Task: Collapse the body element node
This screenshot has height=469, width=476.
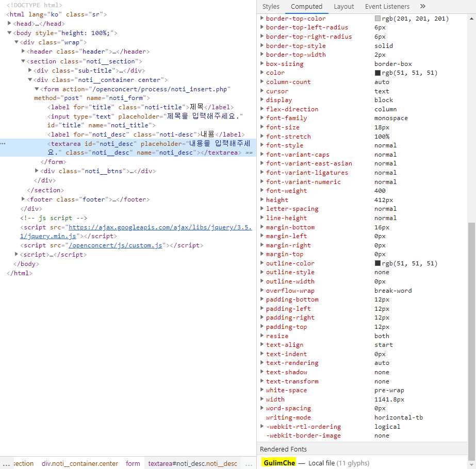Action: click(9, 33)
